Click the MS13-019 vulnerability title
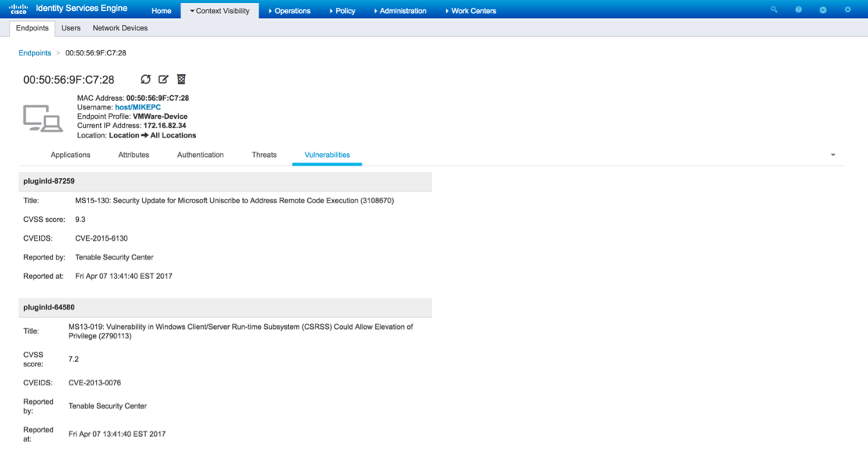Image resolution: width=868 pixels, height=458 pixels. (241, 331)
